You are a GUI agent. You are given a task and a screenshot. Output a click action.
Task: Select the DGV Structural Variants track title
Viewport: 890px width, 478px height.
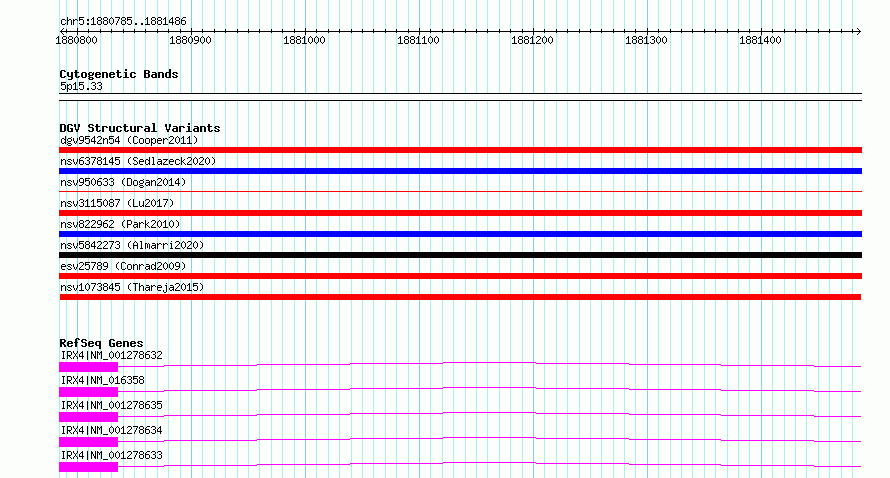point(140,128)
